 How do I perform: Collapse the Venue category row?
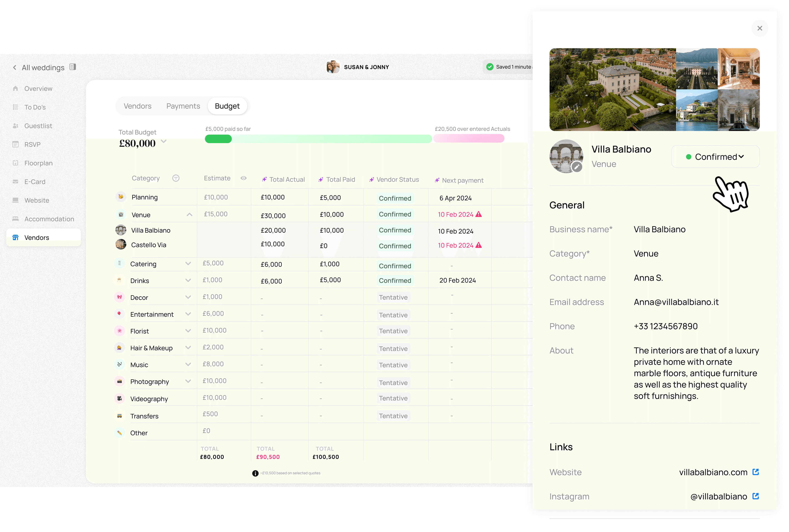[189, 214]
